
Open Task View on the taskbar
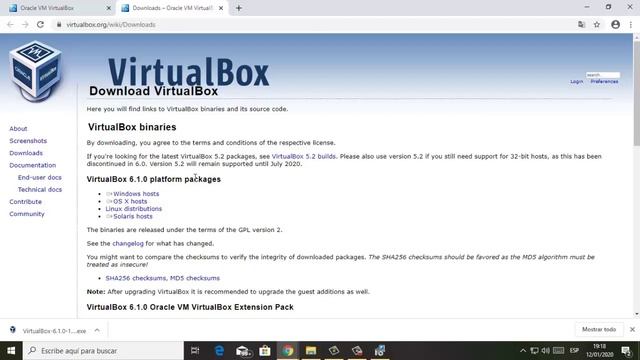(x=195, y=351)
